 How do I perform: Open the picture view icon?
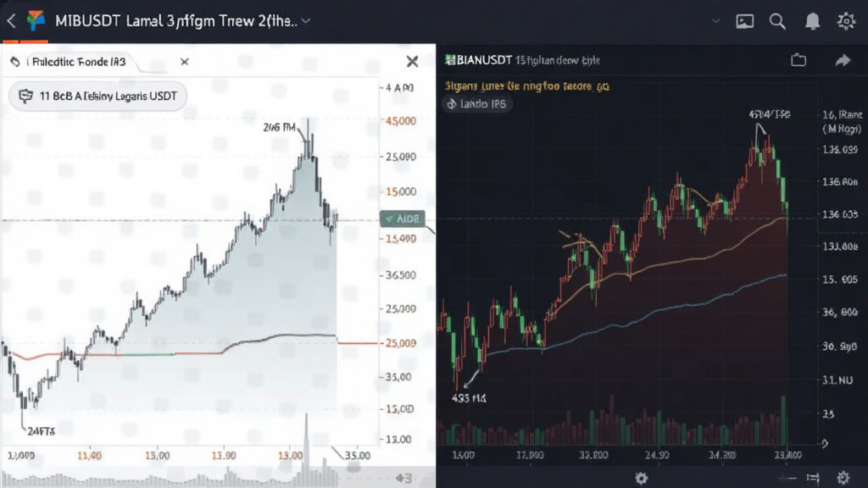pyautogui.click(x=744, y=21)
